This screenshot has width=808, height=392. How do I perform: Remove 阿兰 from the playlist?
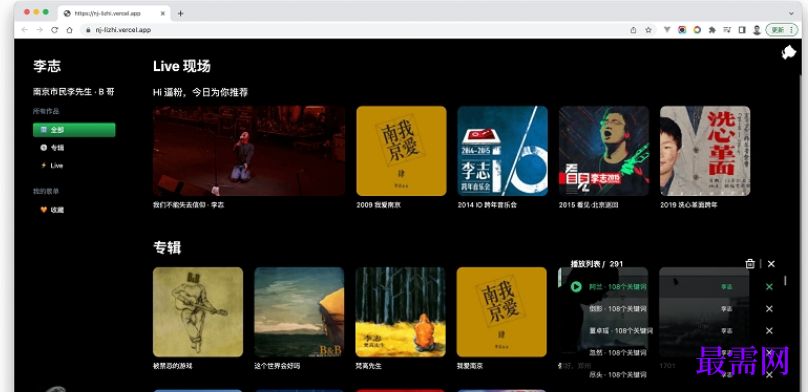tap(769, 287)
